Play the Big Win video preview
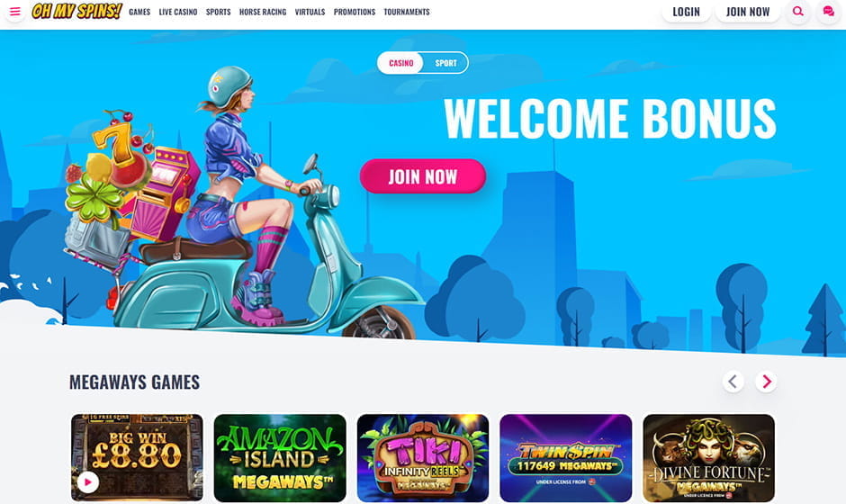The image size is (846, 504). click(88, 481)
